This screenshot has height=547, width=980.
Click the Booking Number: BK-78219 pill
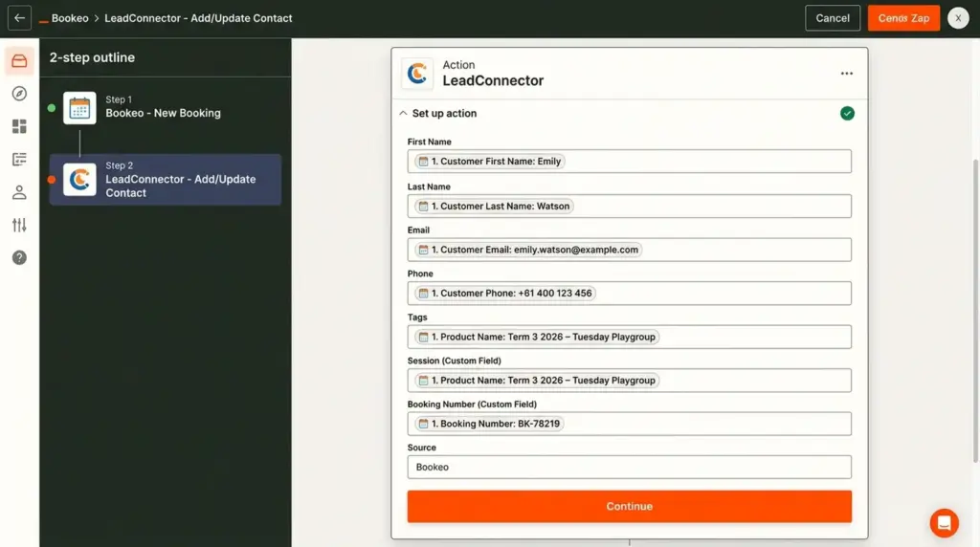pos(489,424)
